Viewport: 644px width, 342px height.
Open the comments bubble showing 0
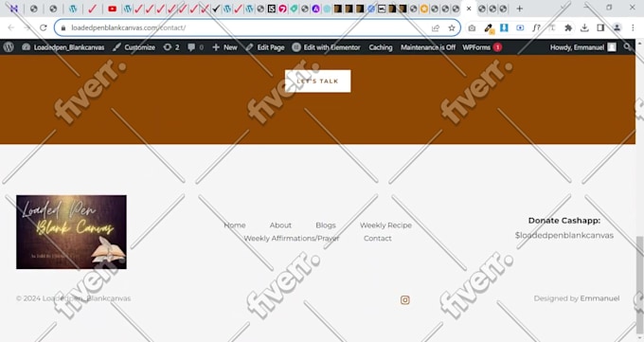[x=195, y=47]
